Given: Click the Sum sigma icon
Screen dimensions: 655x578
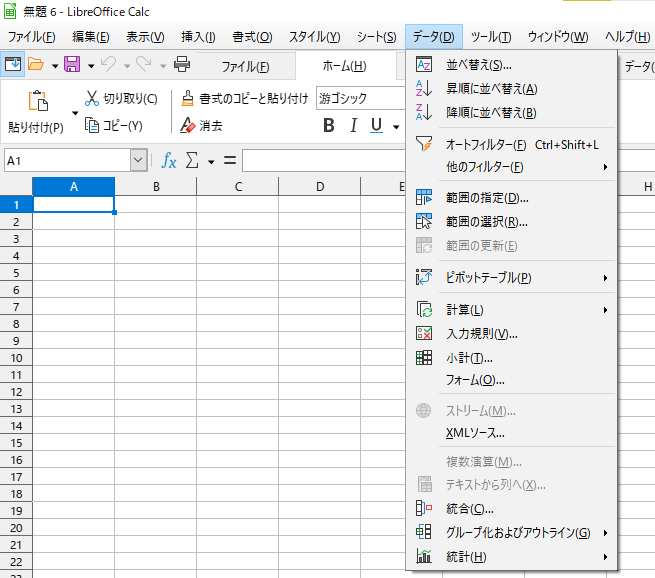Looking at the screenshot, I should click(192, 160).
